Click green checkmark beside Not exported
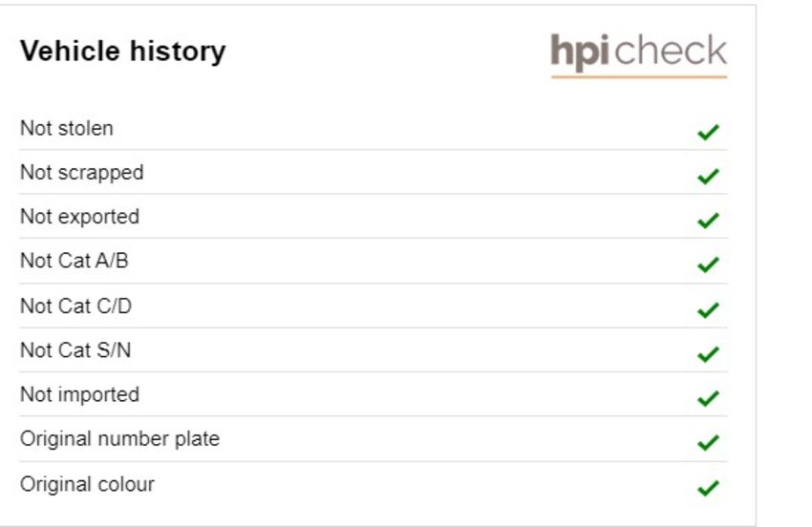 pos(708,220)
